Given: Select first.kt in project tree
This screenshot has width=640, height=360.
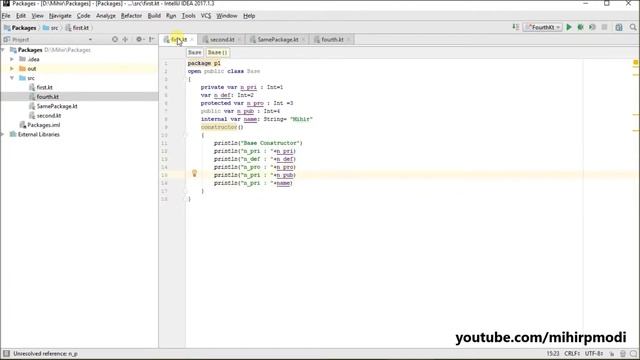Looking at the screenshot, I should (x=41, y=87).
